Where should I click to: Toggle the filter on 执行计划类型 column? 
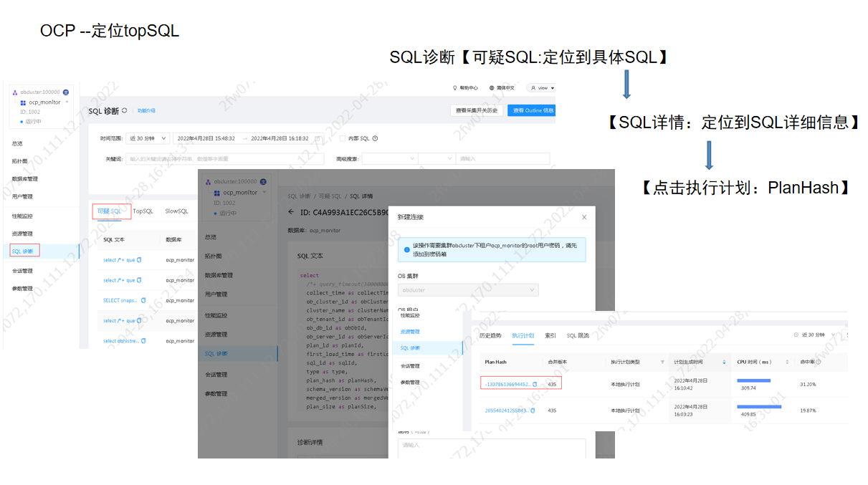662,362
